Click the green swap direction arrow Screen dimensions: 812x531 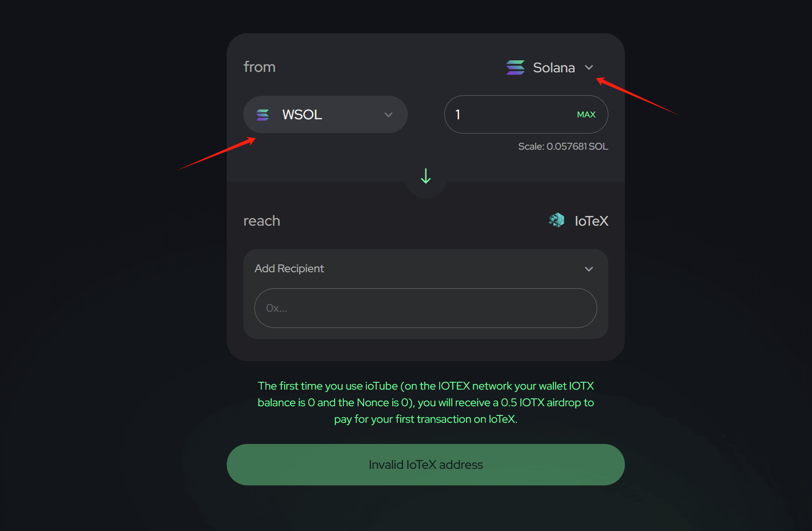pyautogui.click(x=426, y=176)
